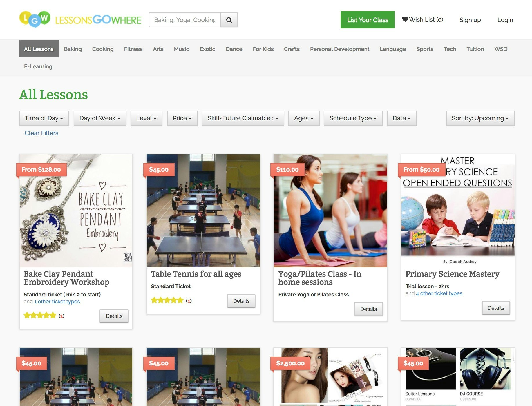
Task: Open the Time of Day filter
Action: click(44, 118)
